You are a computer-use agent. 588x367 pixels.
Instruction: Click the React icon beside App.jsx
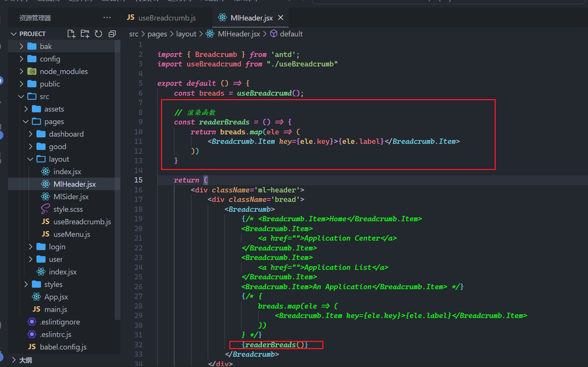pos(36,297)
